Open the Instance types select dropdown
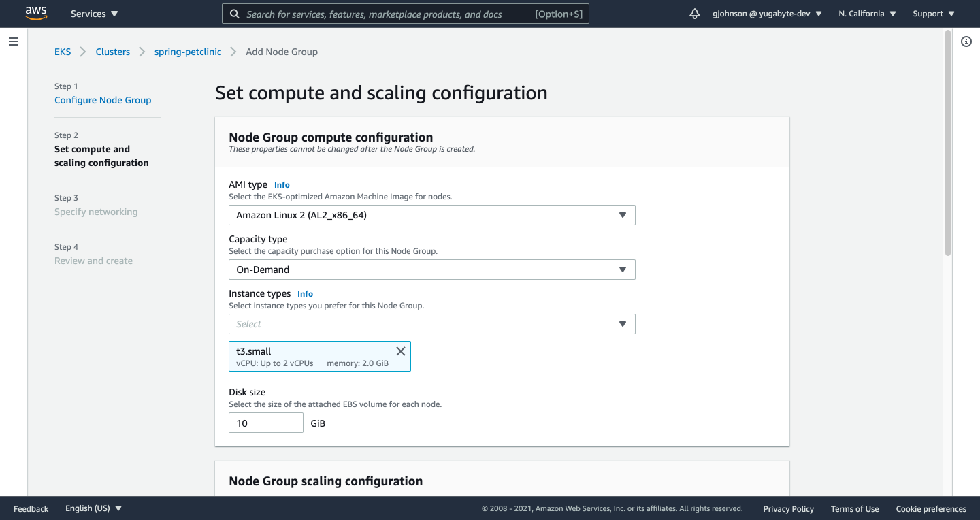The height and width of the screenshot is (520, 980). [431, 324]
